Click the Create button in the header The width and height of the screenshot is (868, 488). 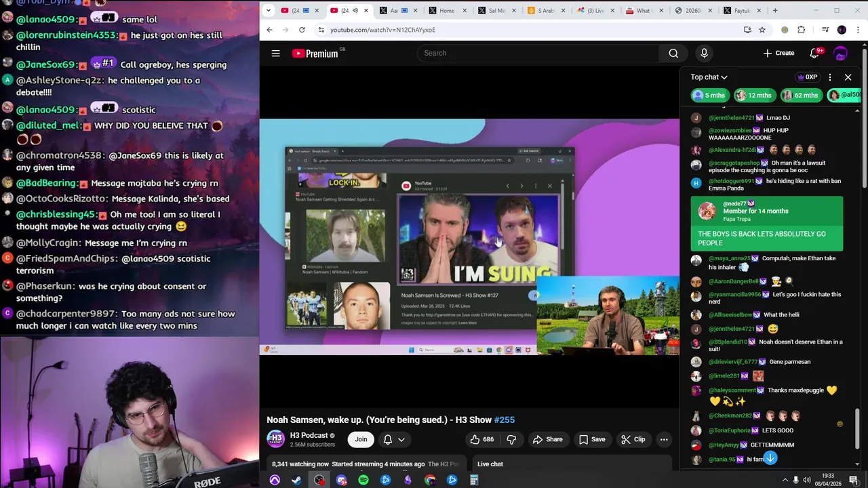click(778, 53)
